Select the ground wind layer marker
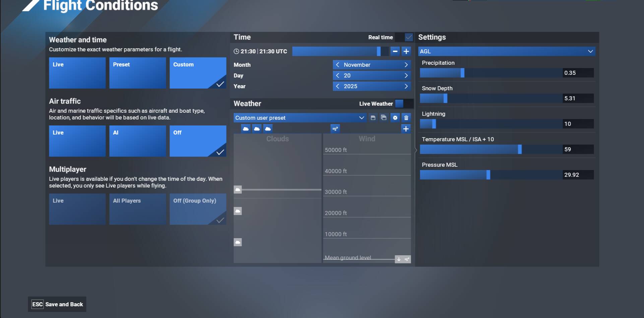644x318 pixels. (x=403, y=259)
